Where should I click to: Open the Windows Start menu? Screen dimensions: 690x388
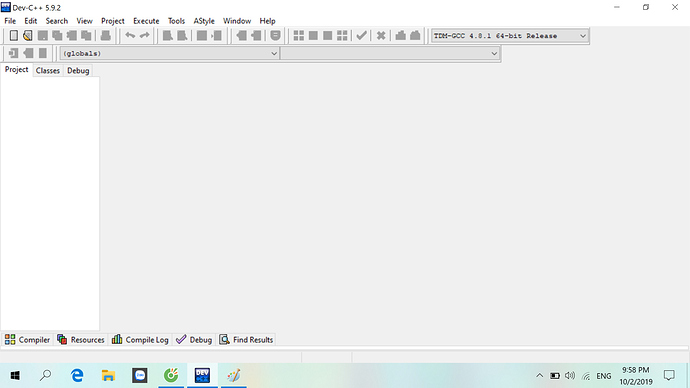pos(15,376)
